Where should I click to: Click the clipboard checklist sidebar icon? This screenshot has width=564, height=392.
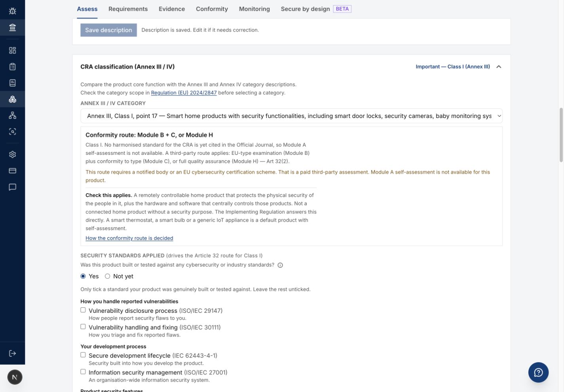point(12,67)
